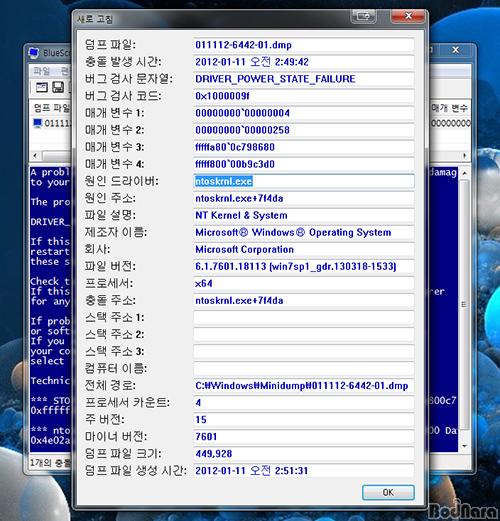Click the highlighted ntoskrnl.exe driver field

coord(304,181)
